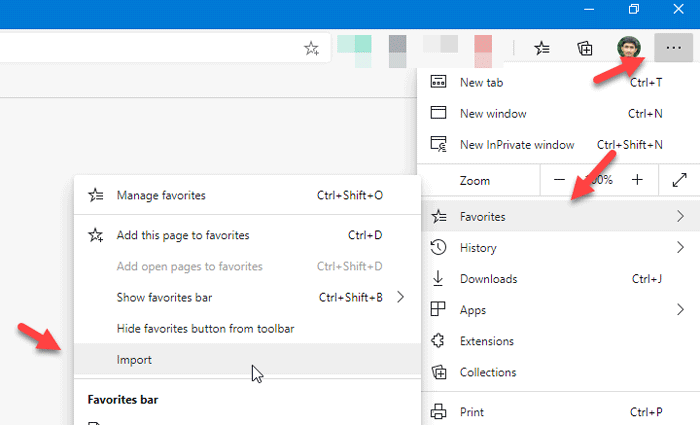Image resolution: width=700 pixels, height=425 pixels.
Task: Click the blurred green extension icon
Action: click(354, 51)
